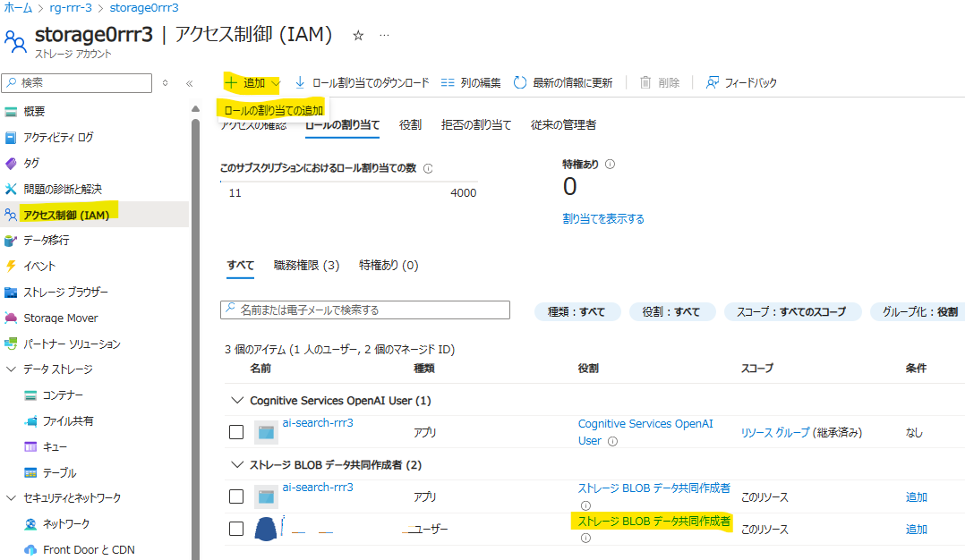Open 割り当てを表示する link
Screen dimensions: 965x560
pos(603,219)
